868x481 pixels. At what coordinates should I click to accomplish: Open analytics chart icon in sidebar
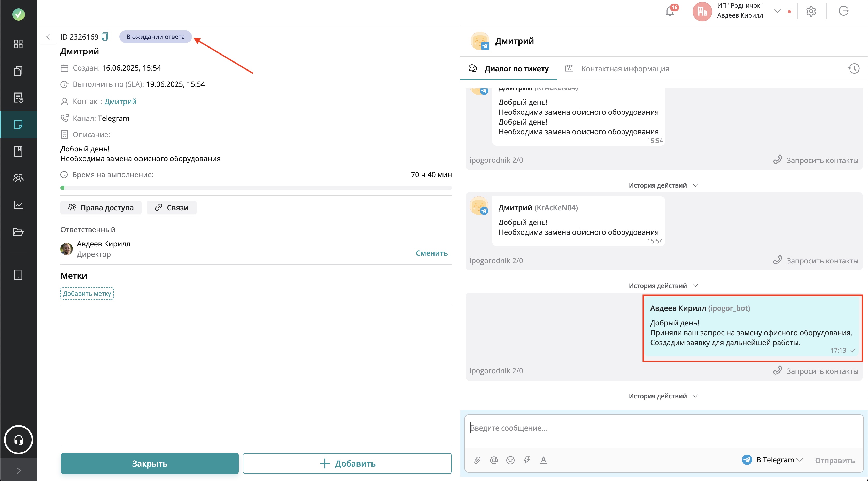18,205
